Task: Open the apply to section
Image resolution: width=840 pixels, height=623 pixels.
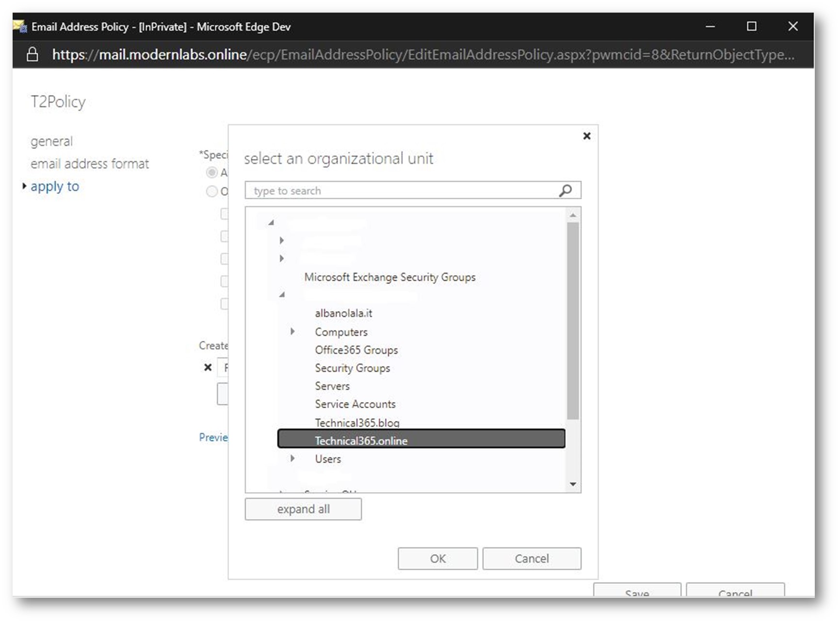Action: point(55,186)
